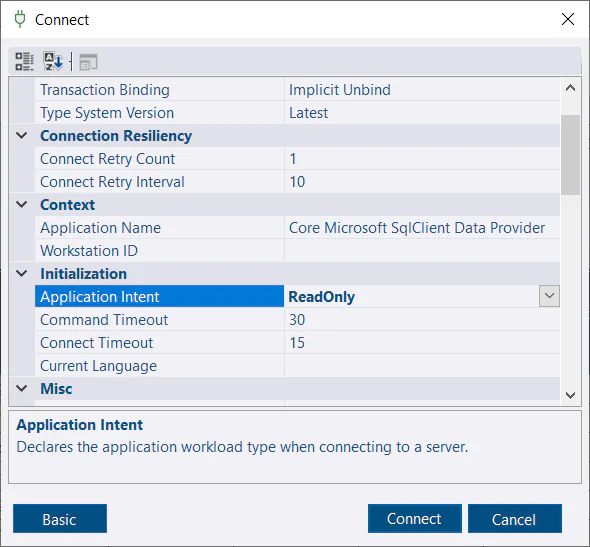
Task: Collapse the Context category
Action: coord(22,205)
